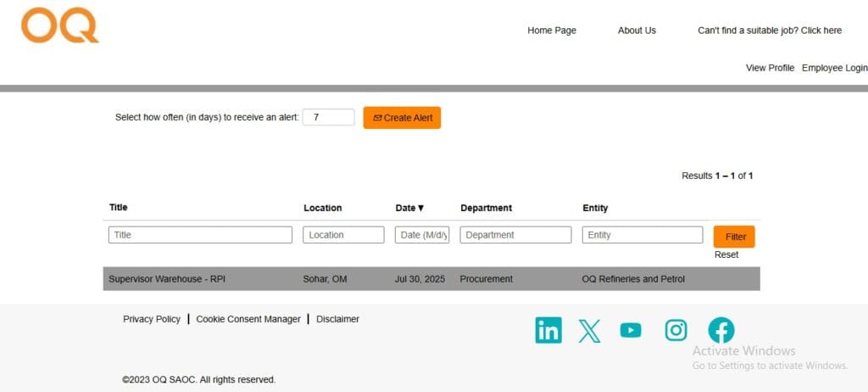
Task: Open Supervisor Warehouse - RPI job
Action: point(167,279)
